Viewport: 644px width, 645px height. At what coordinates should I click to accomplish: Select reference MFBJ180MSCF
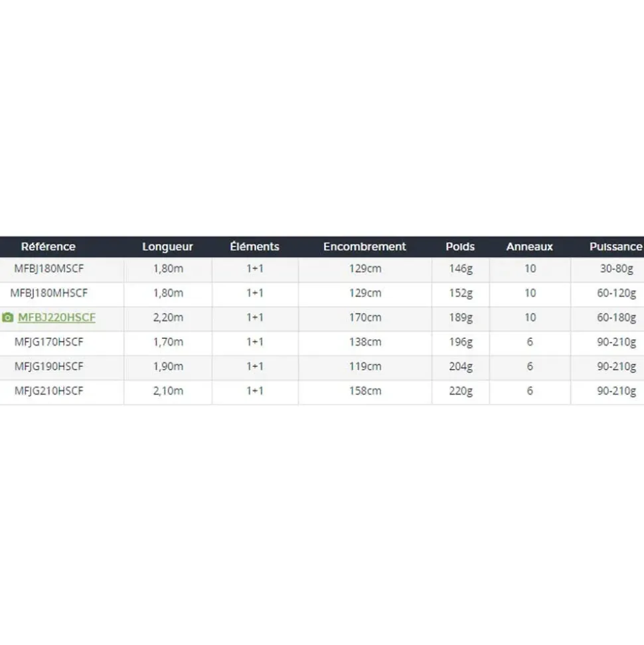click(49, 268)
